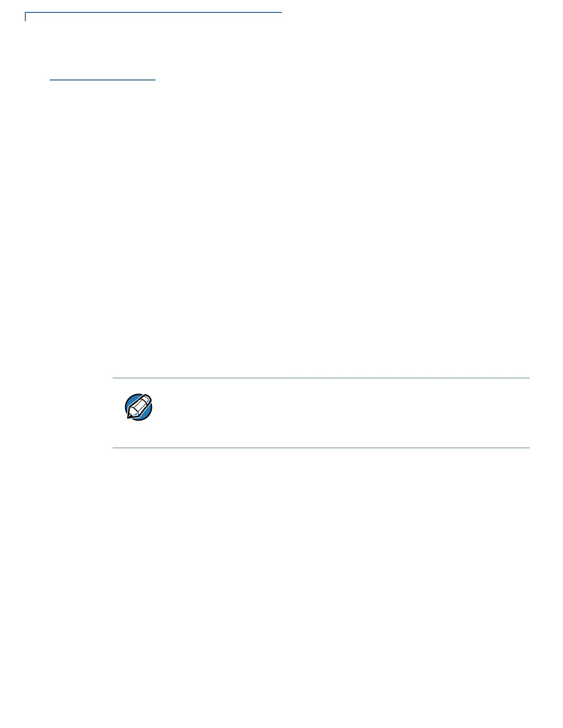Click the corner bracket of page header
The height and width of the screenshot is (728, 563).
pos(26,17)
